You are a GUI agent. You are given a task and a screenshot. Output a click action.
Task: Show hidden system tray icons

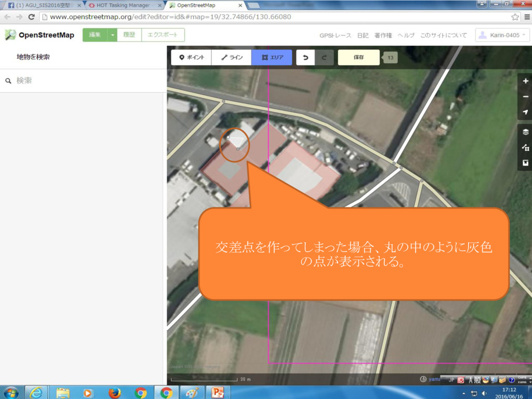463,393
